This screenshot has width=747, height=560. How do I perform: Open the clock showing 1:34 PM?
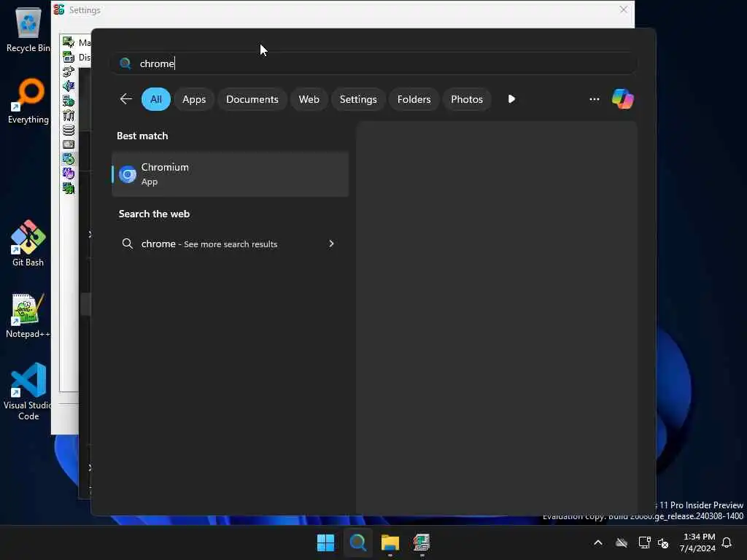click(x=698, y=542)
